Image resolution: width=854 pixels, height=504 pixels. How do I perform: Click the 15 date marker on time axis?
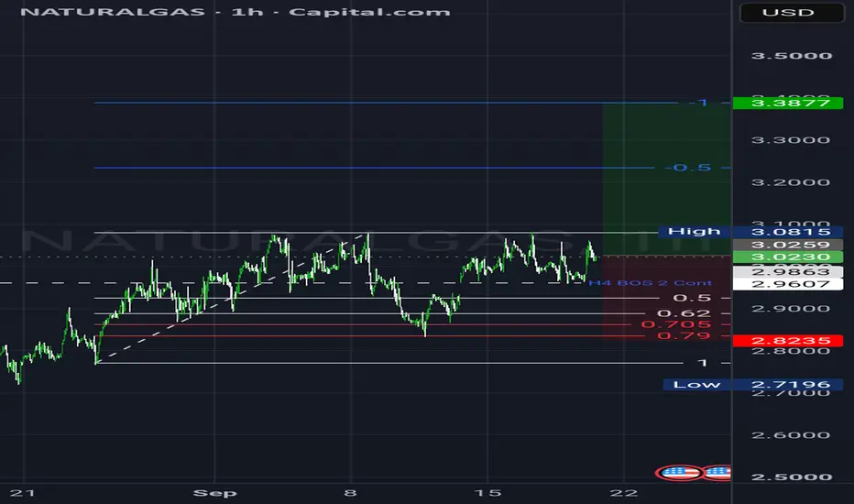click(x=487, y=493)
